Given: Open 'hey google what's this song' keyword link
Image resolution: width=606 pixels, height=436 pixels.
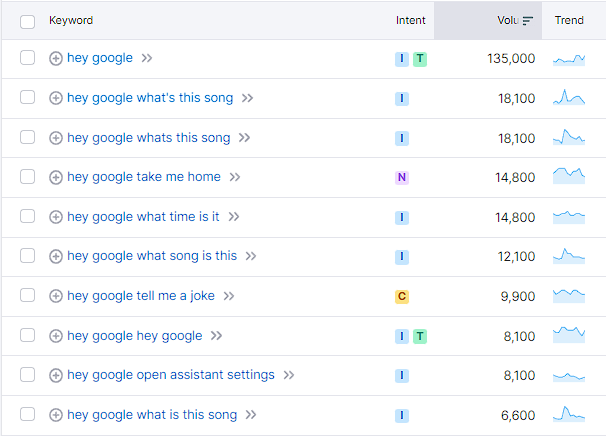Looking at the screenshot, I should tap(150, 98).
